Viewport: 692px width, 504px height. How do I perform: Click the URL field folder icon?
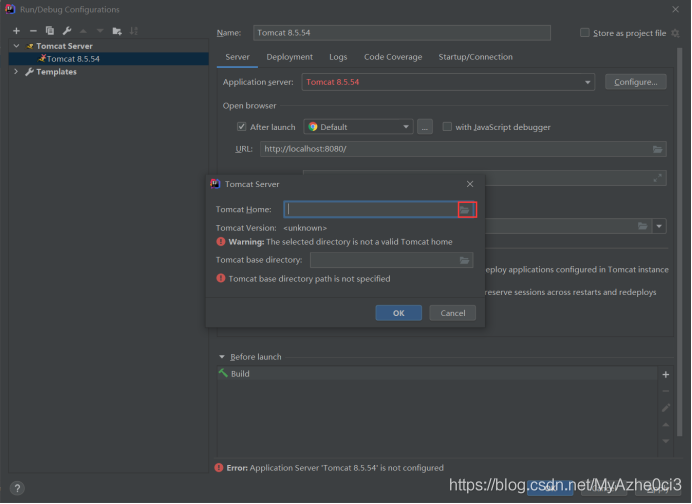pyautogui.click(x=658, y=149)
